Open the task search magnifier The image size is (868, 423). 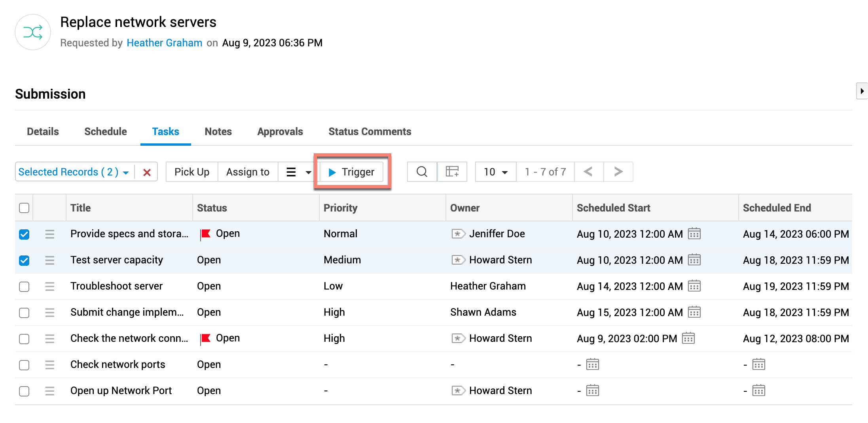tap(422, 172)
